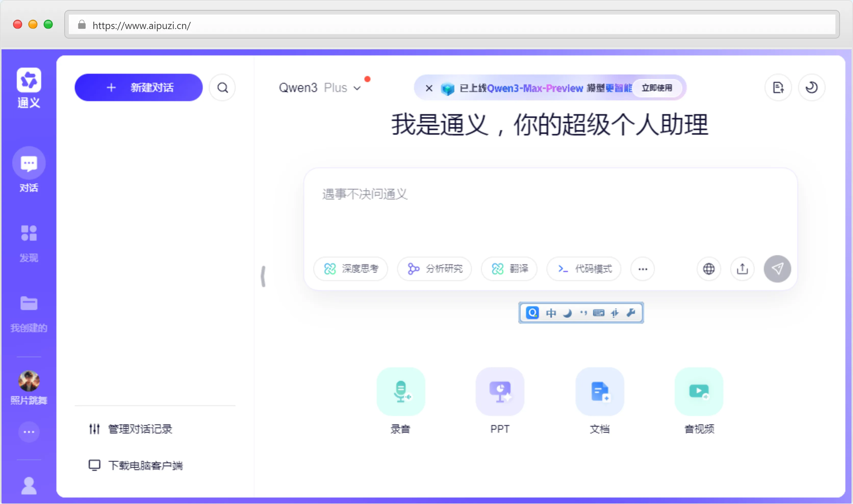
Task: Close the Qwen3-Max-Preview banner
Action: (429, 88)
